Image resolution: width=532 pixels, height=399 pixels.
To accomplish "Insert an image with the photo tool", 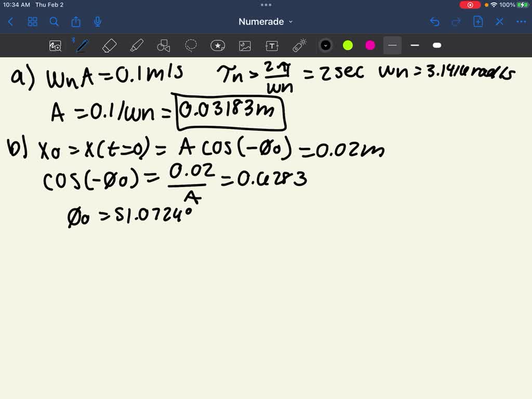I will [245, 45].
